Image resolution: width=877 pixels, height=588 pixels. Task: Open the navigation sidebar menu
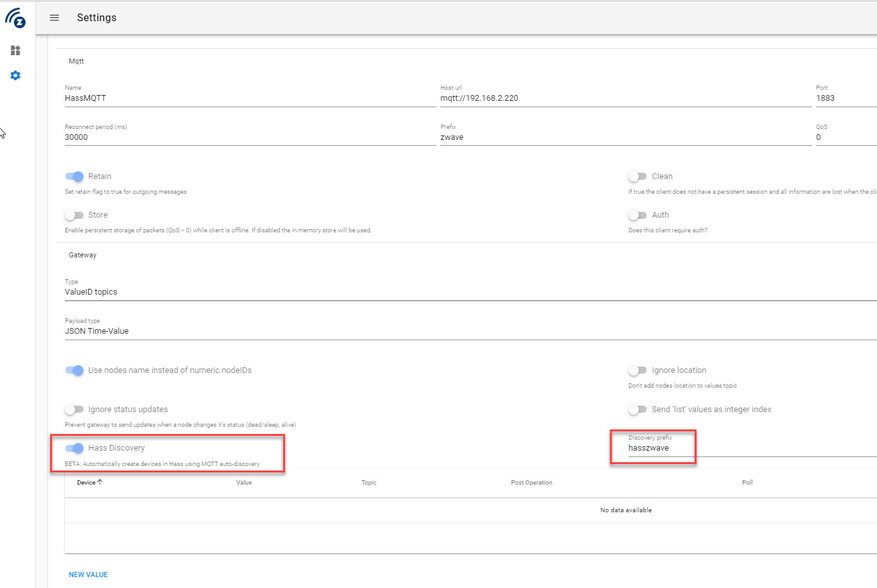click(x=54, y=17)
